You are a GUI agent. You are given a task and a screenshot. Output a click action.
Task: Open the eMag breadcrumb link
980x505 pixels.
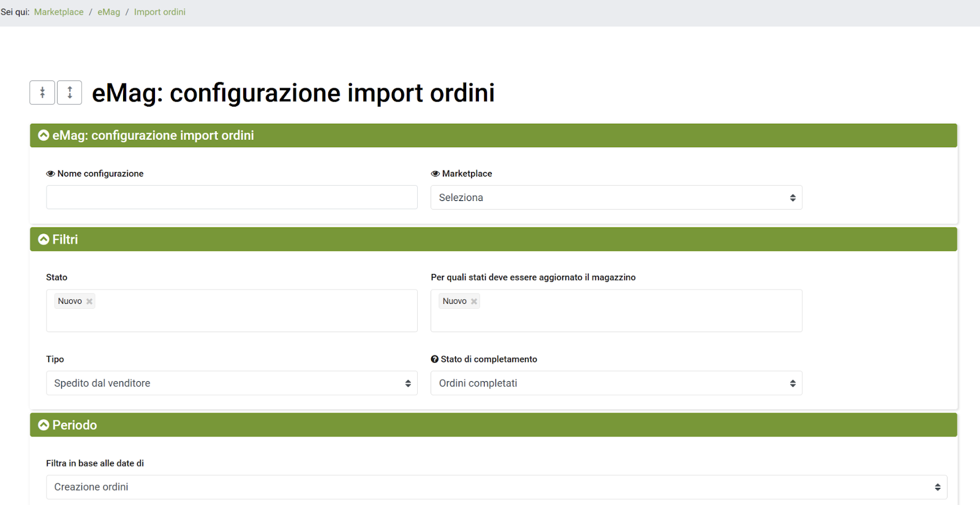coord(109,12)
